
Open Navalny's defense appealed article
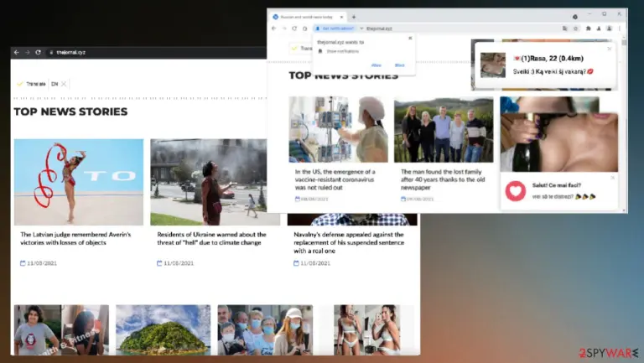click(x=349, y=242)
